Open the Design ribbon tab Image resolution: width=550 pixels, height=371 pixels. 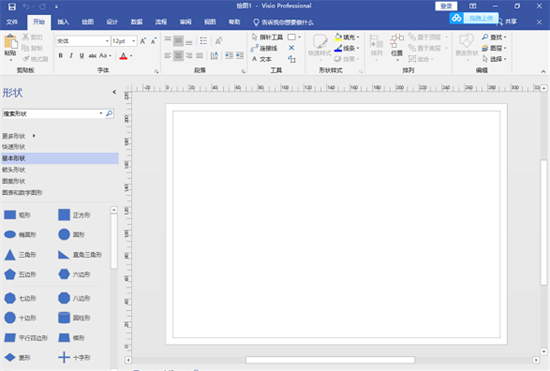point(112,22)
